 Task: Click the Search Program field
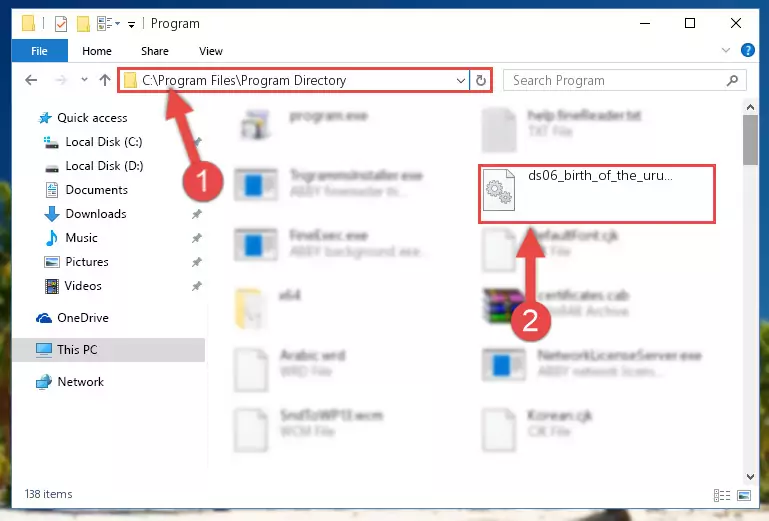click(625, 80)
